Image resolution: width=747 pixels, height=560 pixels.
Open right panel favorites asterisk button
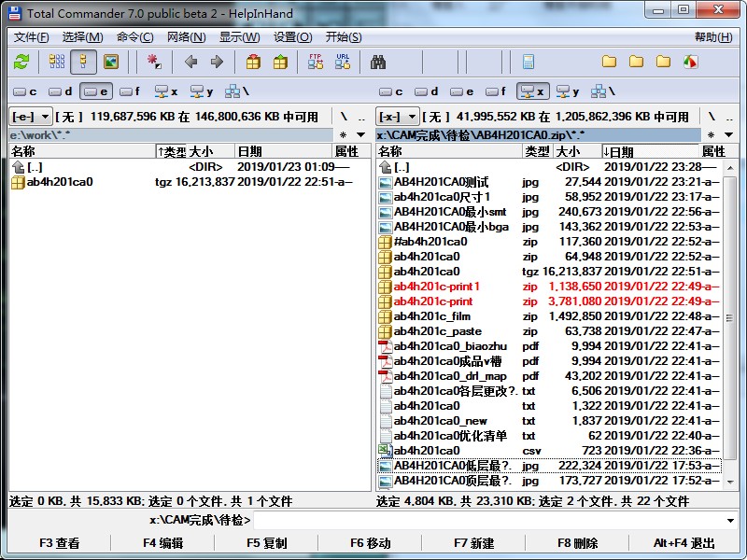(711, 135)
